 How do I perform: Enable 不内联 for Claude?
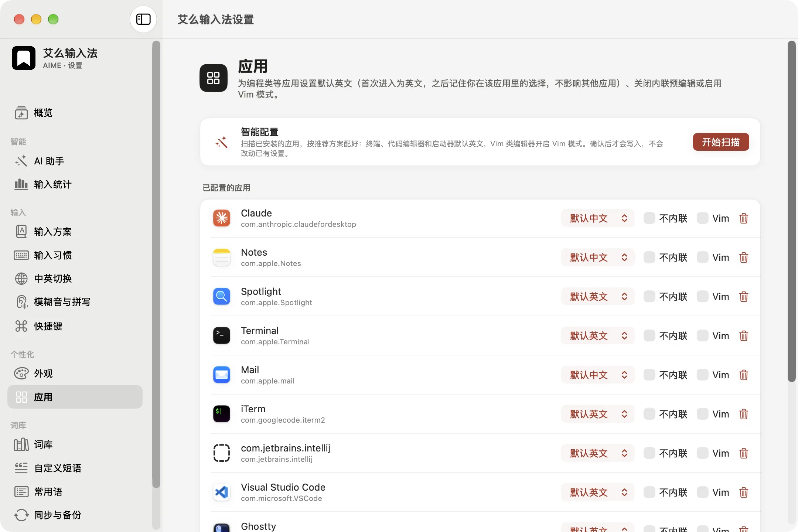pyautogui.click(x=649, y=218)
